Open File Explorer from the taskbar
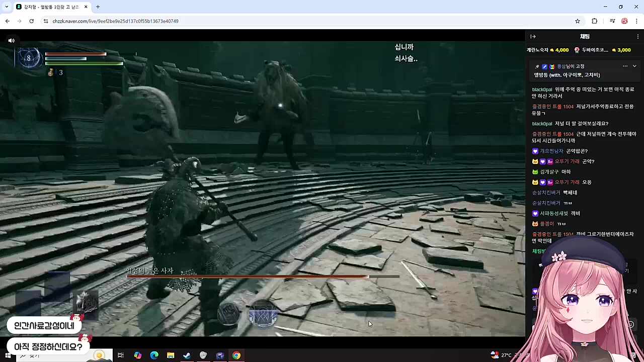The height and width of the screenshot is (362, 644). pos(171,355)
